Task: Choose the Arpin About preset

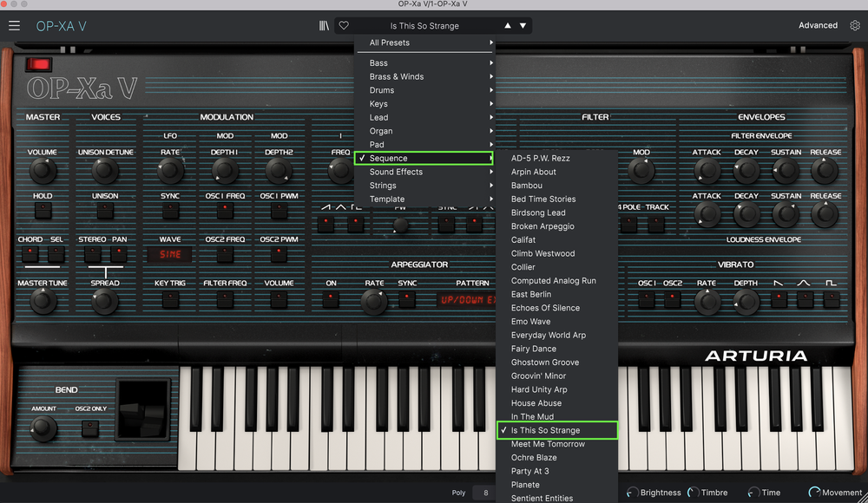Action: pos(557,172)
